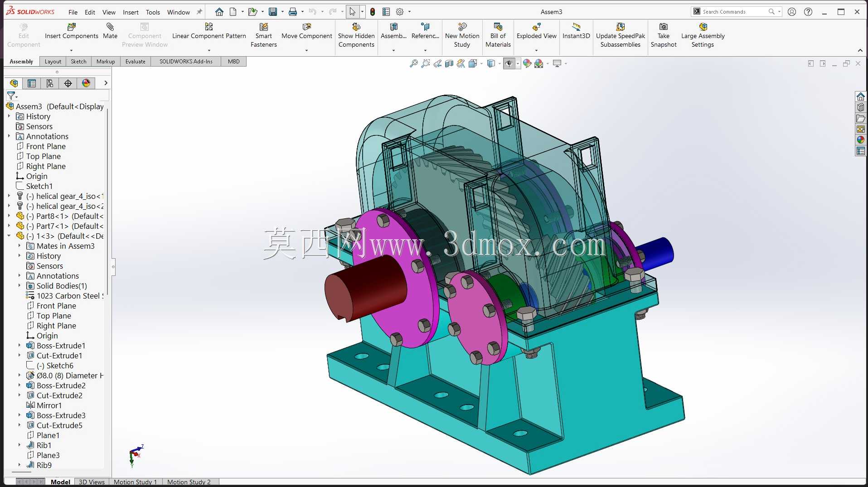Open the PropertyManager tab icon
The image size is (868, 487).
32,83
